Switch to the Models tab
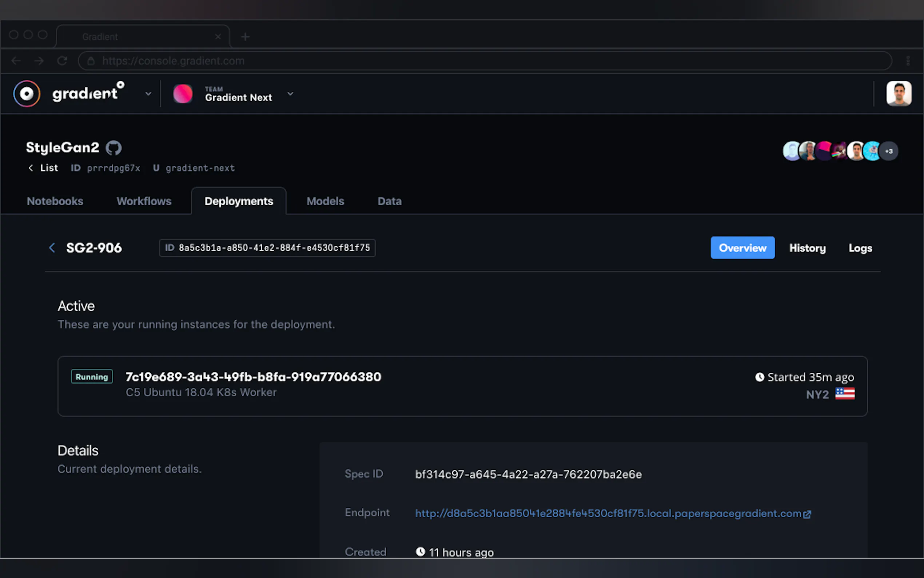 pyautogui.click(x=325, y=201)
